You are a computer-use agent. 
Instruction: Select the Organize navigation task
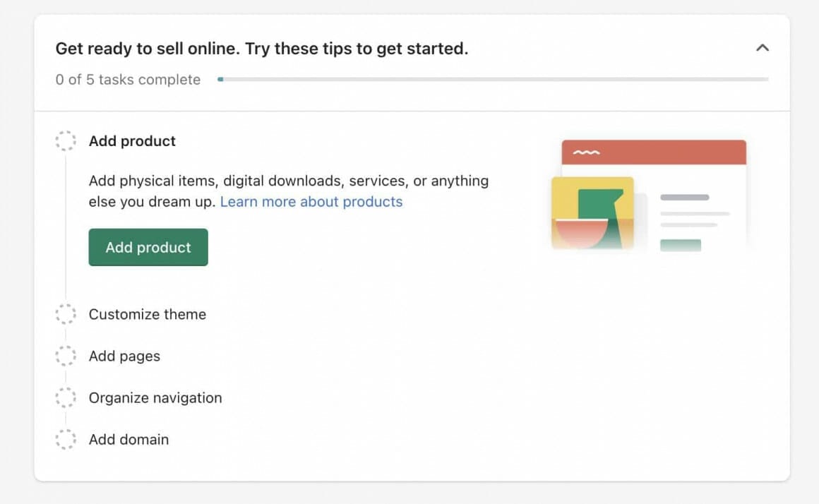155,398
